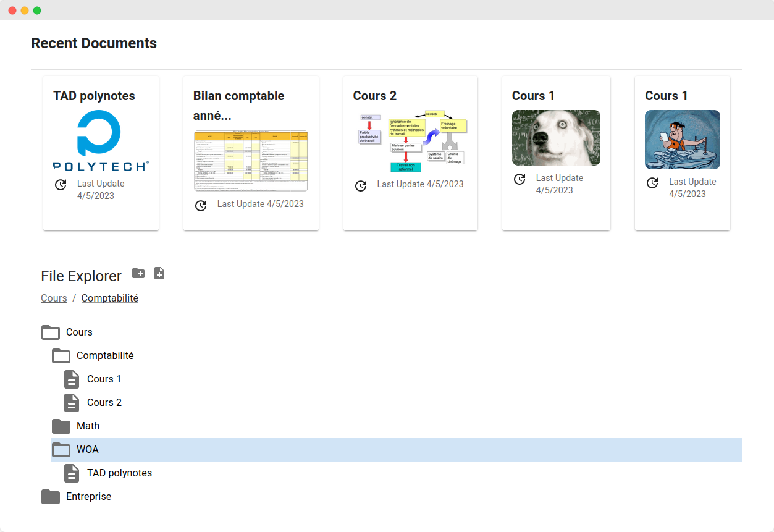The image size is (774, 532).
Task: Click the Cours 2 card title
Action: pos(375,96)
